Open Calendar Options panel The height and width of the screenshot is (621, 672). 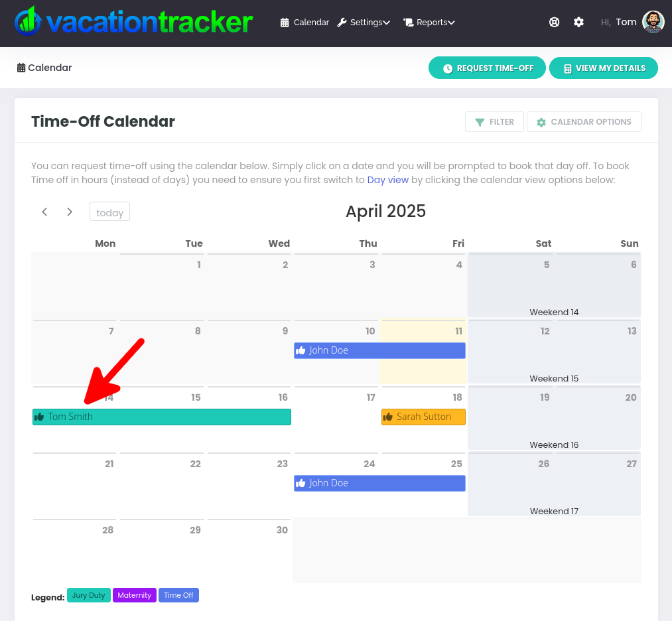click(584, 122)
